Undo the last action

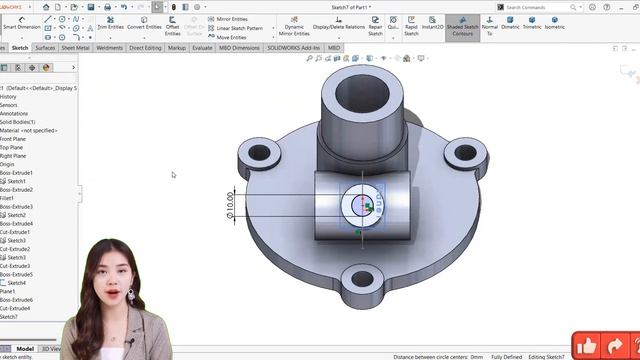coord(124,7)
